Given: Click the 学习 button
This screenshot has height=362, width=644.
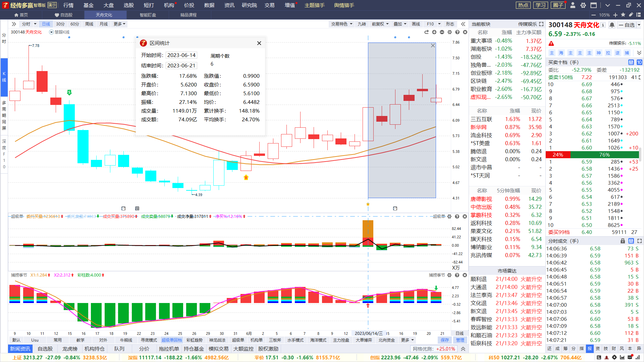Looking at the screenshot, I should coord(541,5).
